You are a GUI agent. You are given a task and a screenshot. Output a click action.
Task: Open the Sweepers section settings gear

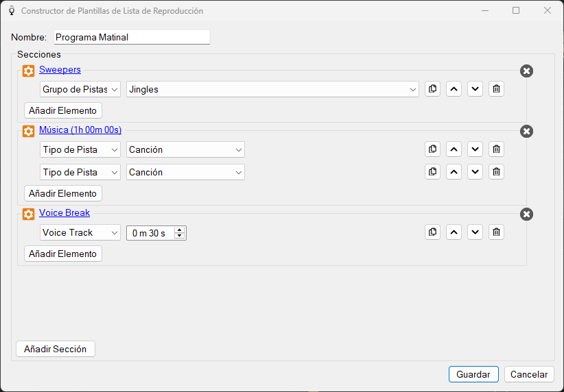pyautogui.click(x=28, y=71)
